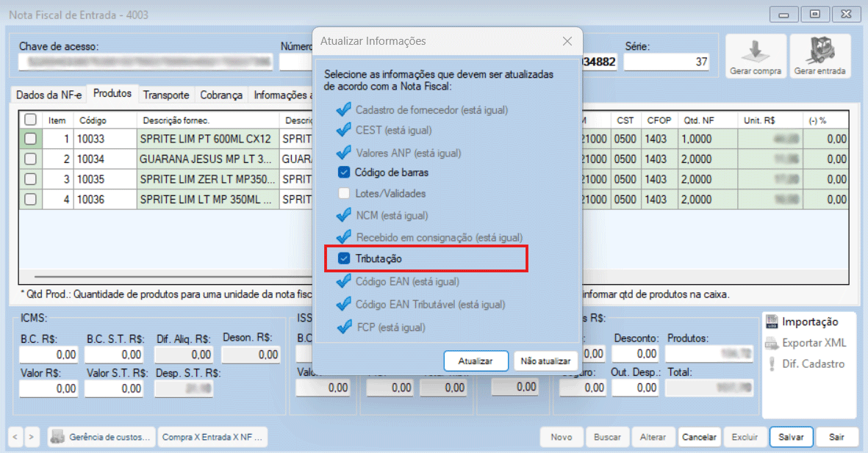The image size is (868, 453).
Task: Click the NCM checkmark icon
Action: (x=344, y=215)
